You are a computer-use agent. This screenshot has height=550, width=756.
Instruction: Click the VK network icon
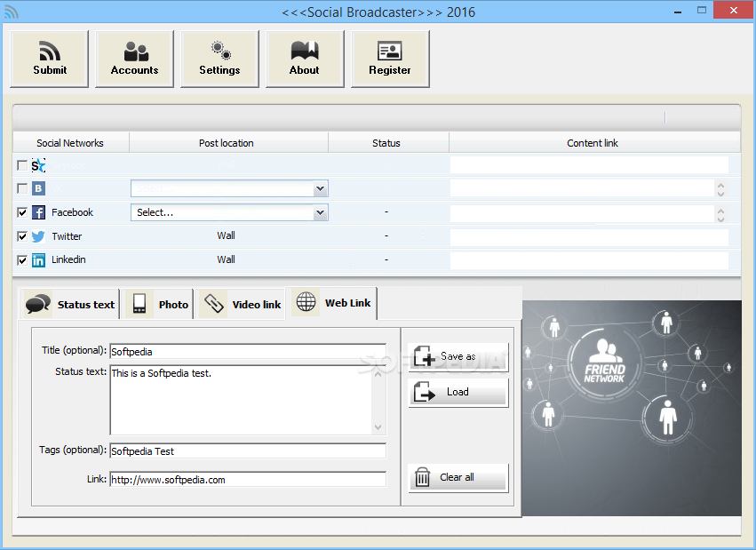38,188
